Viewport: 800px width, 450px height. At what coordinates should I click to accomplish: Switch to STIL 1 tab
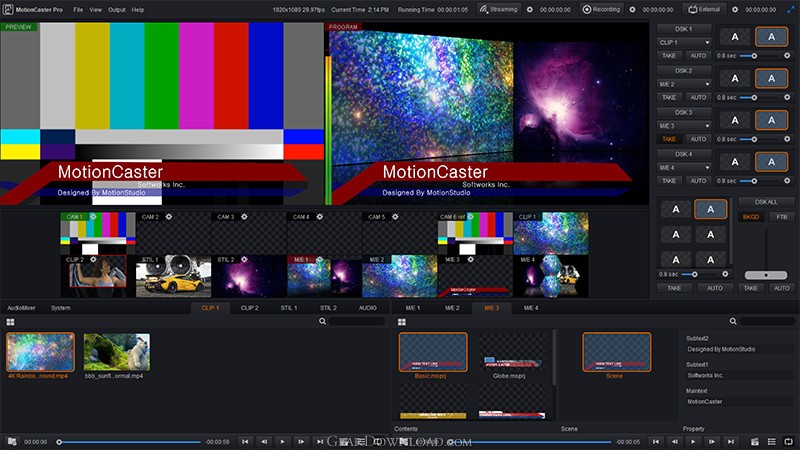pos(289,308)
